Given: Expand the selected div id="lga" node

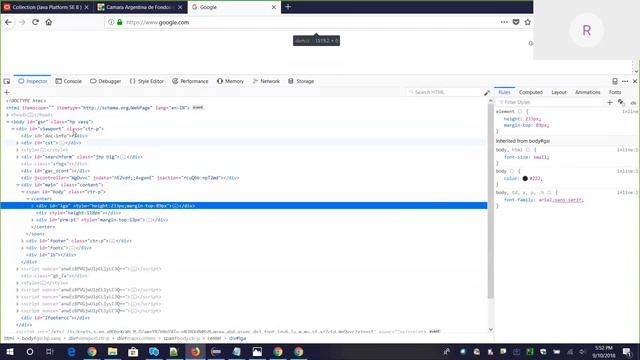Looking at the screenshot, I should click(x=33, y=206).
